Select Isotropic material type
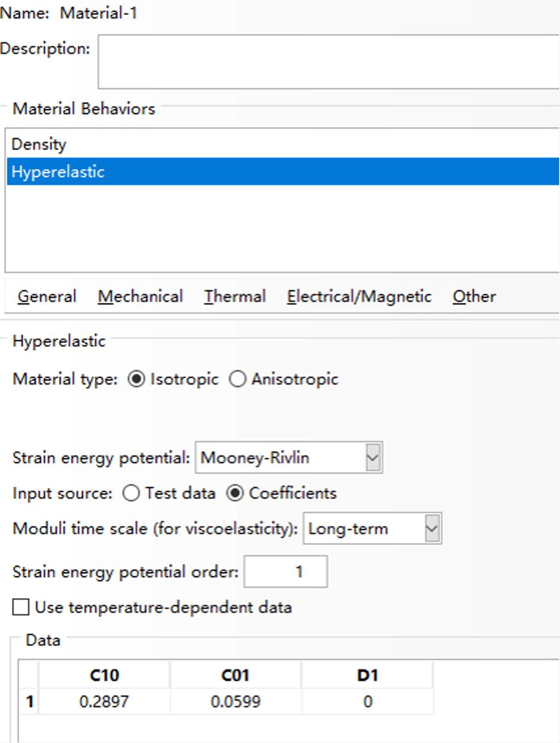Viewport: 560px width, 743px height. (x=137, y=379)
